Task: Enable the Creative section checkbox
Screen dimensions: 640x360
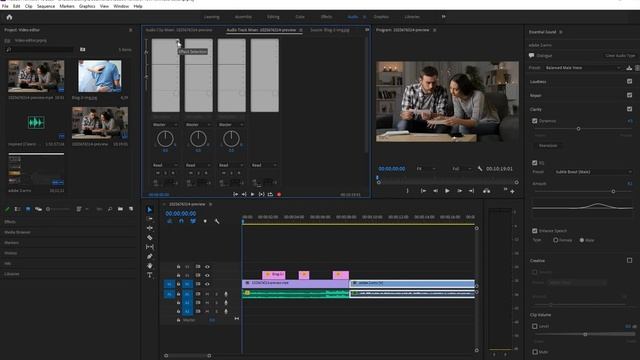Action: tap(629, 260)
